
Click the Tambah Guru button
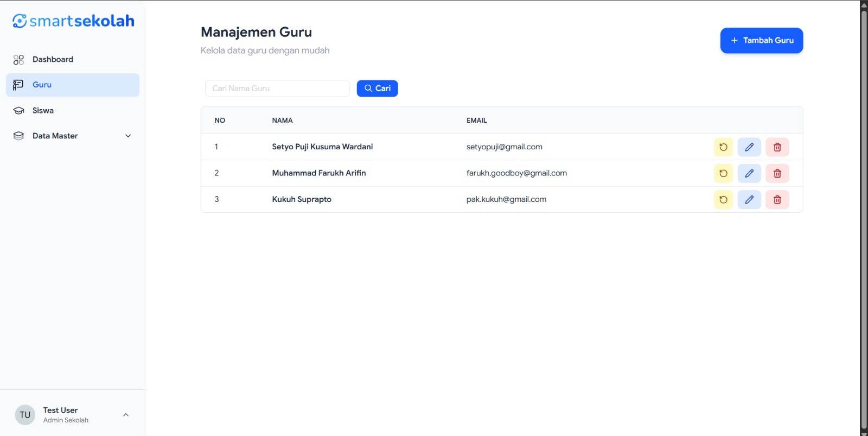761,41
